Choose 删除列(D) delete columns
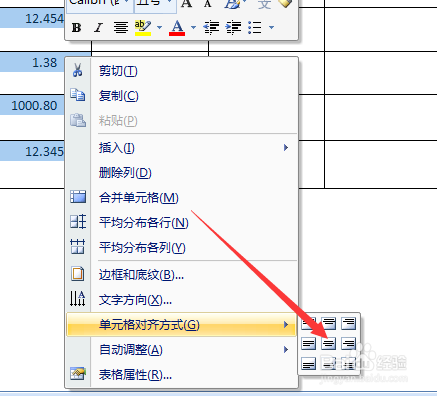437x396 pixels. tap(181, 173)
